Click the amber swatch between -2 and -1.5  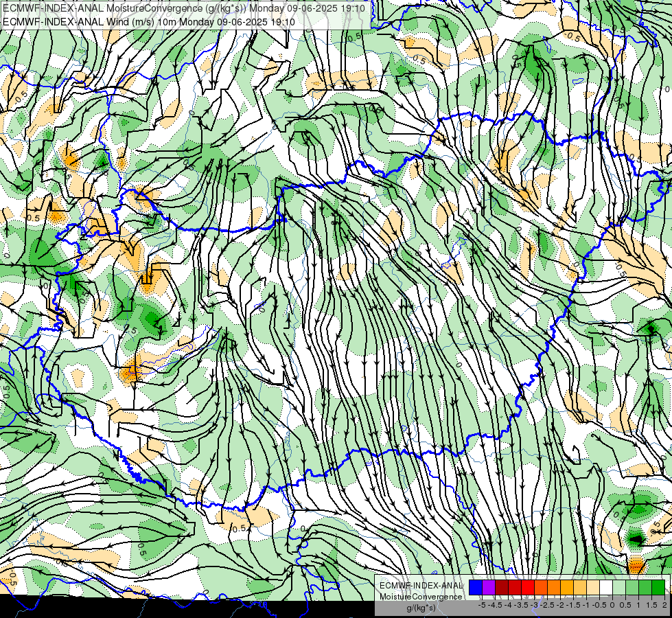click(x=567, y=587)
